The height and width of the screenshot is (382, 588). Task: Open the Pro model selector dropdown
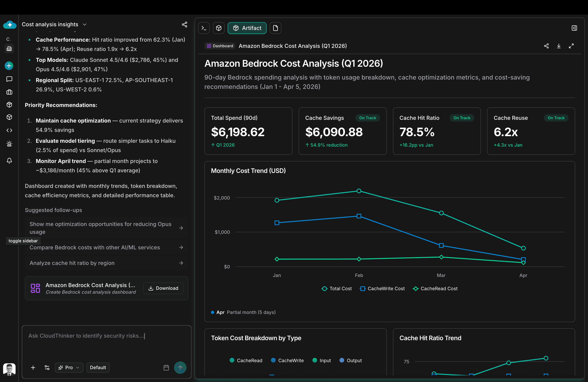pos(69,367)
